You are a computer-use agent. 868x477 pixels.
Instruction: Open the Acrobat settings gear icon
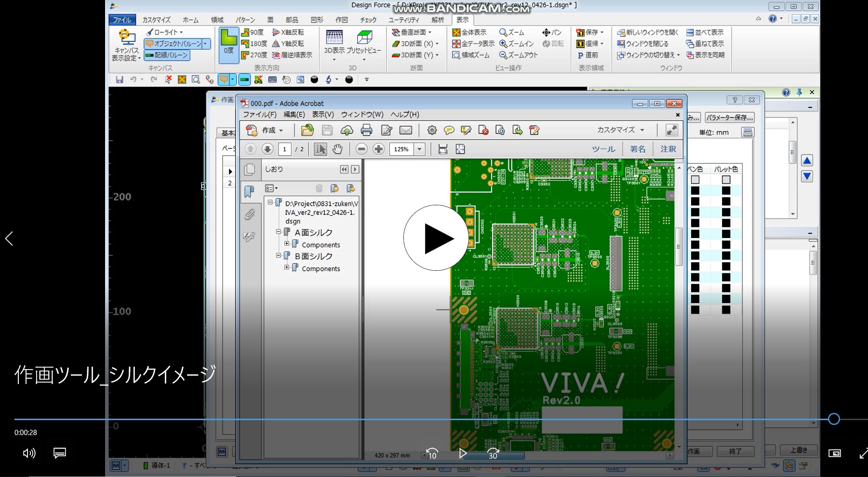(432, 130)
